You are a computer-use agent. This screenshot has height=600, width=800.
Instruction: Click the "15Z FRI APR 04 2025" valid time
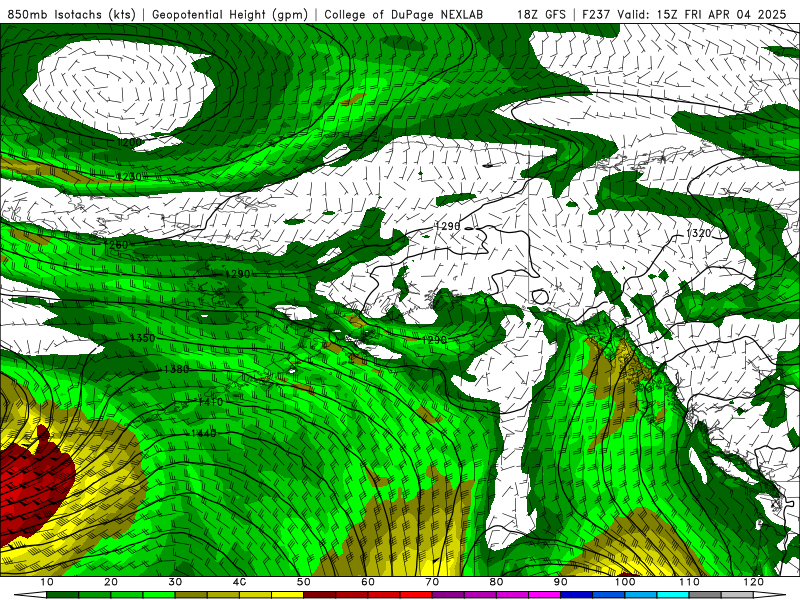coord(721,14)
